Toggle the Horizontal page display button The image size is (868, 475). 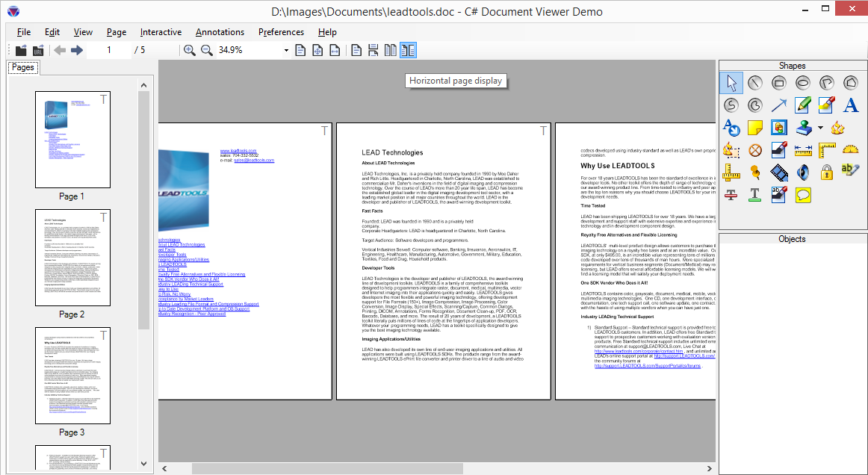coord(408,50)
